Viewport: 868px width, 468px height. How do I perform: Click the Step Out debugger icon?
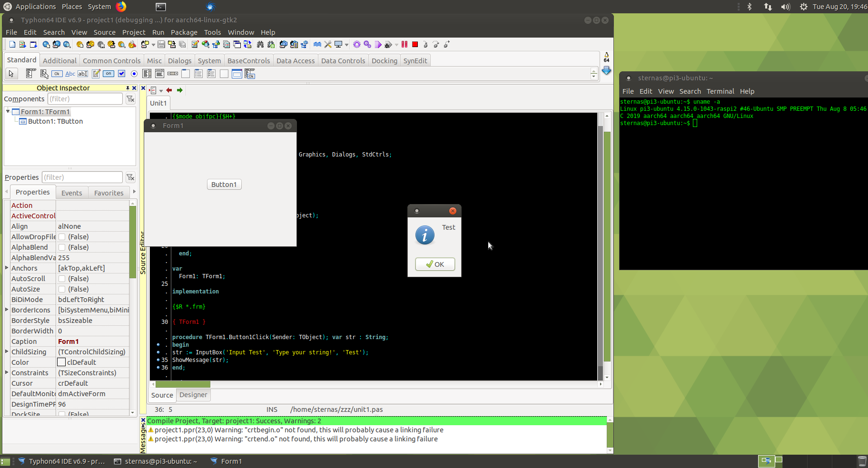447,44
